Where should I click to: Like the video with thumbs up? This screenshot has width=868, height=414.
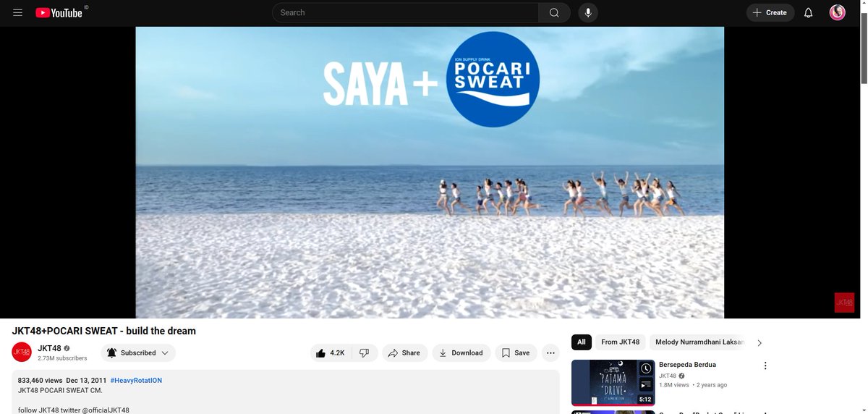(331, 353)
